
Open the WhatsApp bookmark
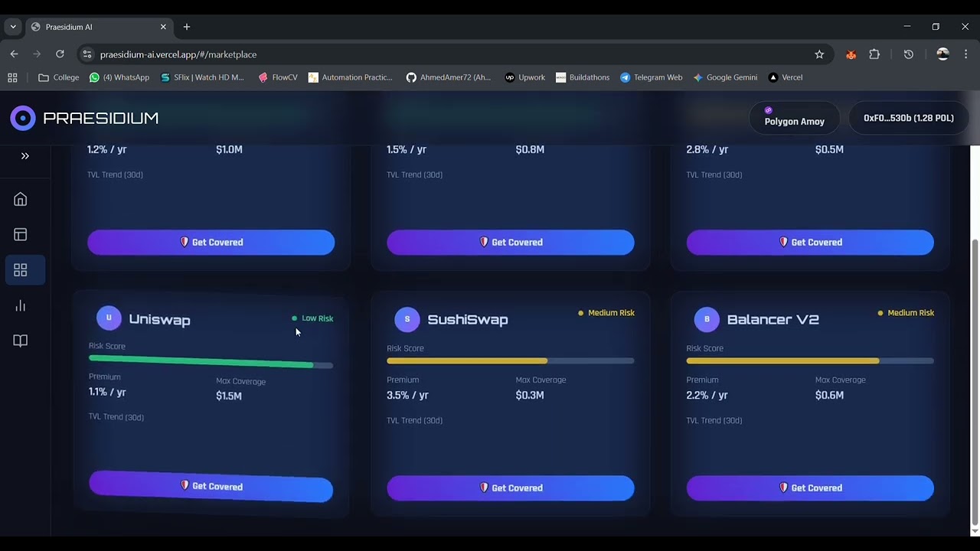pyautogui.click(x=119, y=77)
